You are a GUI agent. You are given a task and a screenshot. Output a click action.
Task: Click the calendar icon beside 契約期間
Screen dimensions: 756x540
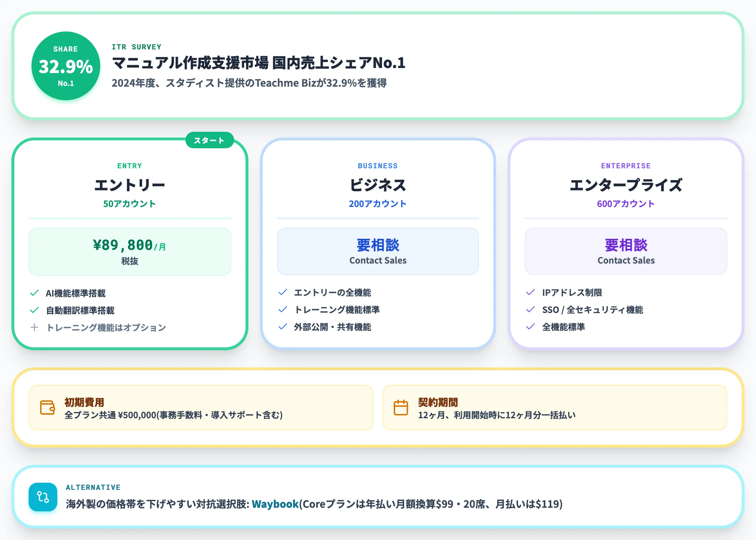point(401,408)
